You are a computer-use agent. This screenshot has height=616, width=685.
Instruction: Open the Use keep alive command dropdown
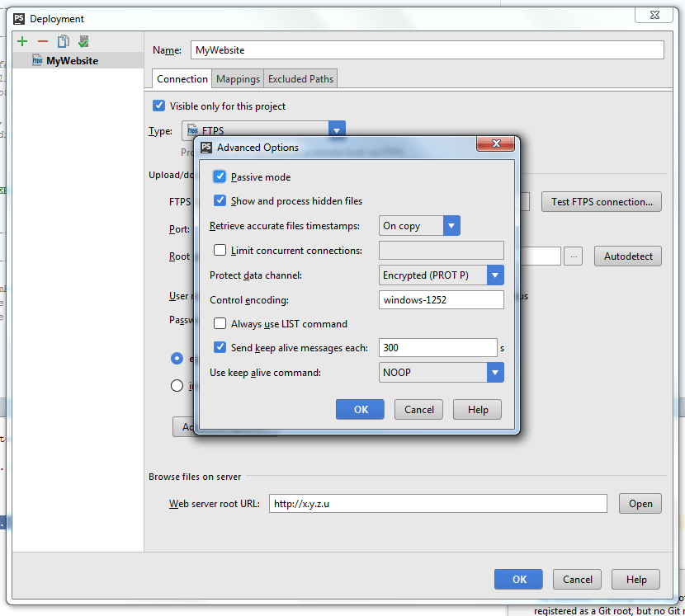click(442, 373)
